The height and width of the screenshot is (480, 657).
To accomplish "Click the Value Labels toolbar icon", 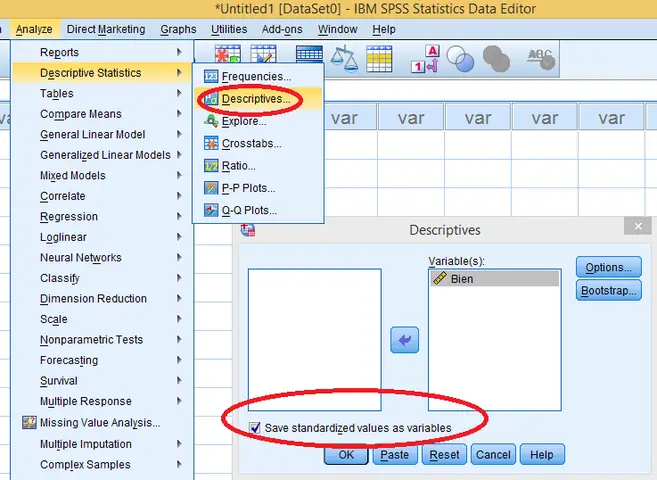I will coord(426,59).
